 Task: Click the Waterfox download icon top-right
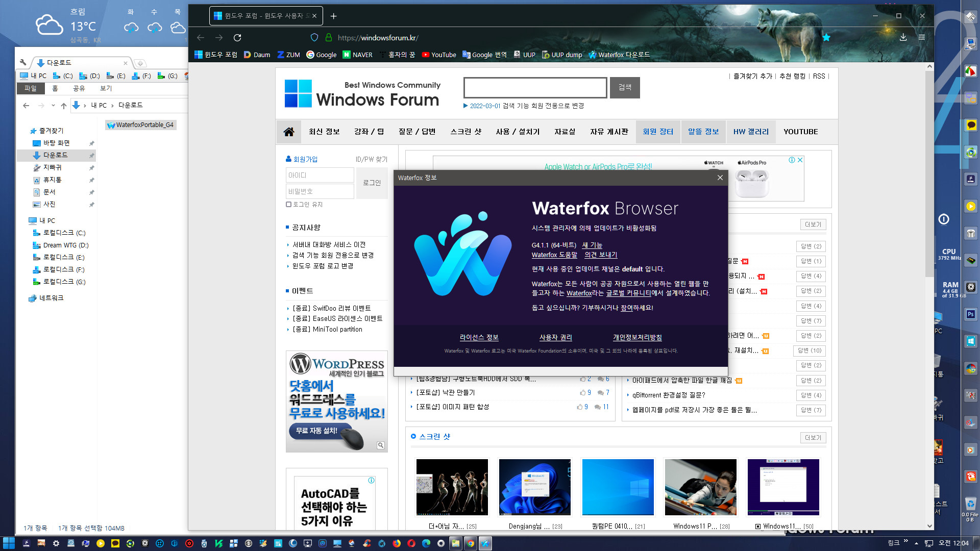point(903,37)
